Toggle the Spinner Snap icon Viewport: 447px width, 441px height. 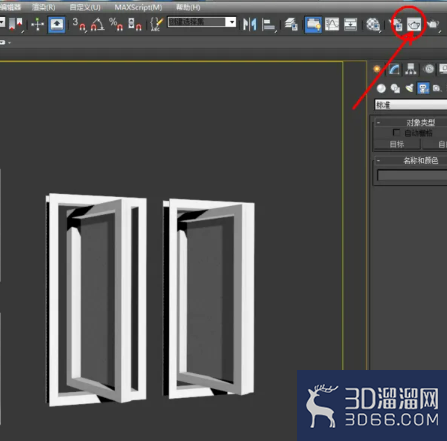click(135, 24)
